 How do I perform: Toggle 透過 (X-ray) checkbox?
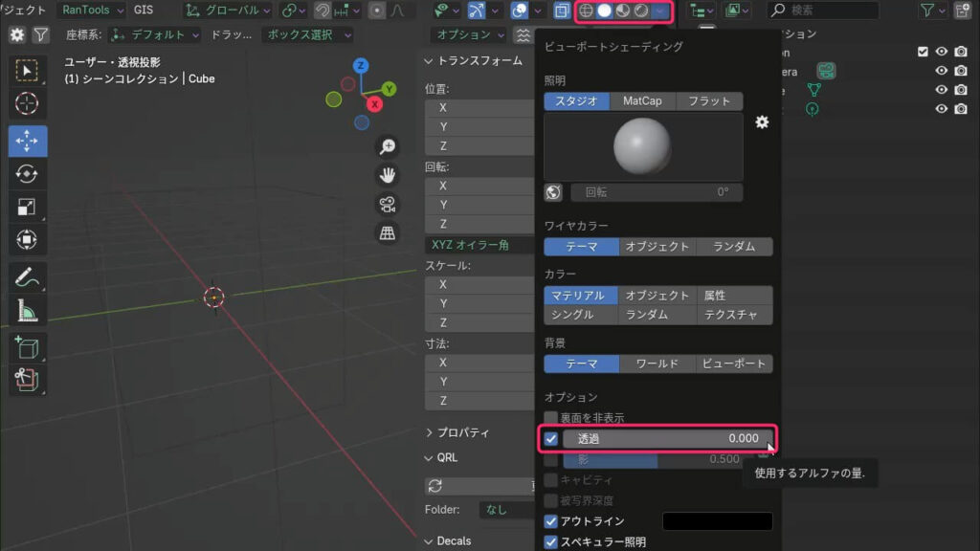pos(550,438)
